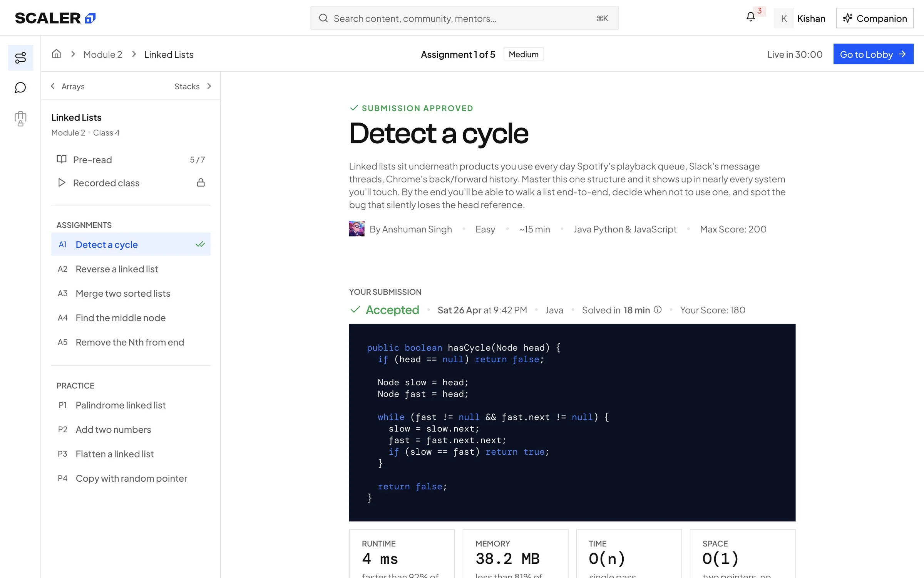Click the SCALER logo

pos(55,18)
